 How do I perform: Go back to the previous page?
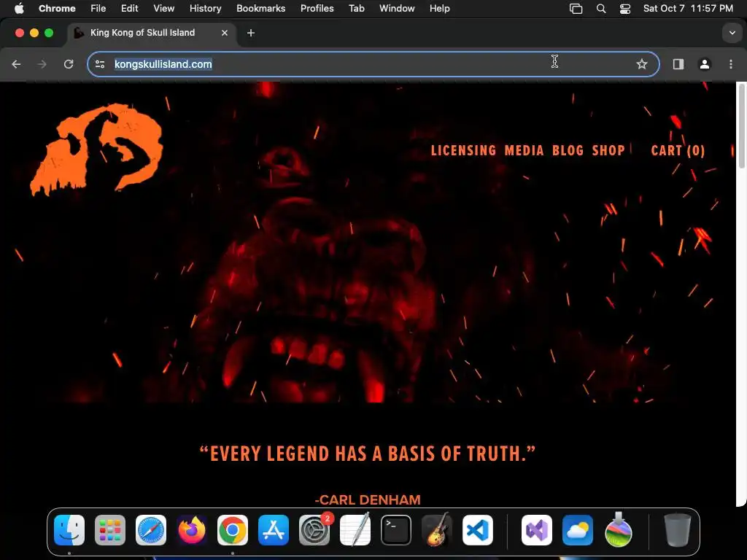tap(16, 64)
